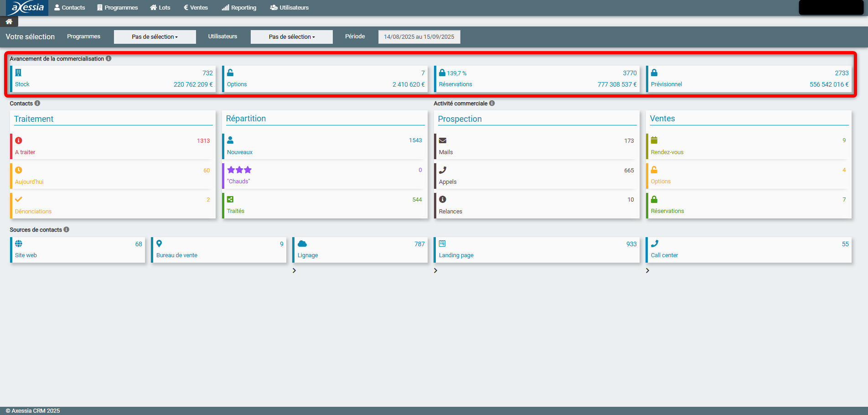The width and height of the screenshot is (868, 415).
Task: Click the info icon next to Contacts heading
Action: pyautogui.click(x=37, y=103)
